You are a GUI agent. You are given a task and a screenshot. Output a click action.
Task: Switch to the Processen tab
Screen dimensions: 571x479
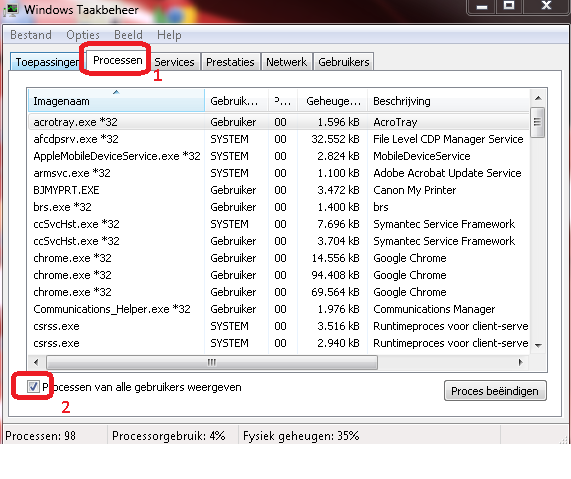(117, 60)
